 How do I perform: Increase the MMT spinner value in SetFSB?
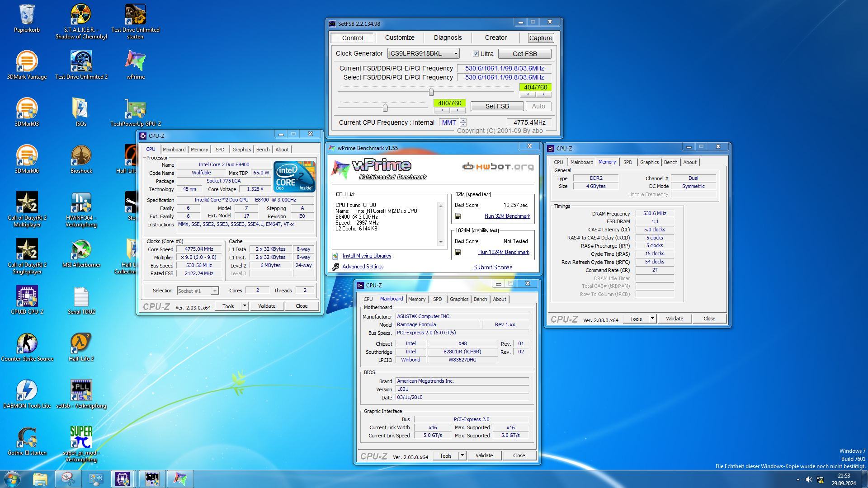[x=463, y=121]
